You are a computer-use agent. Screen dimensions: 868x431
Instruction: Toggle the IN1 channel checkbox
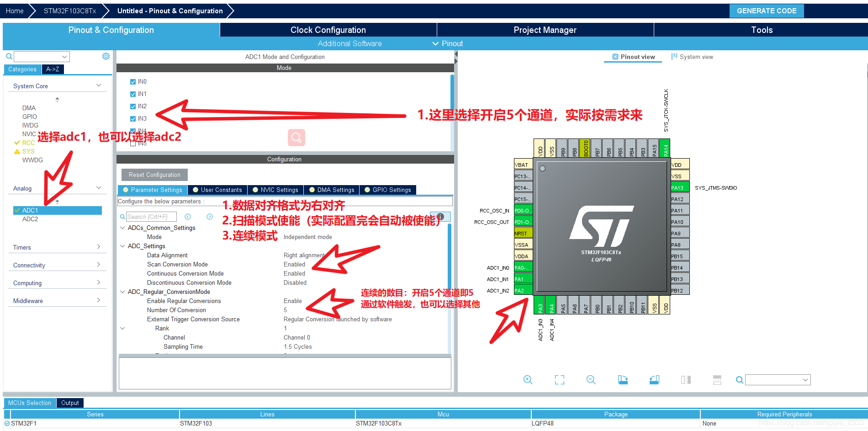click(x=133, y=94)
